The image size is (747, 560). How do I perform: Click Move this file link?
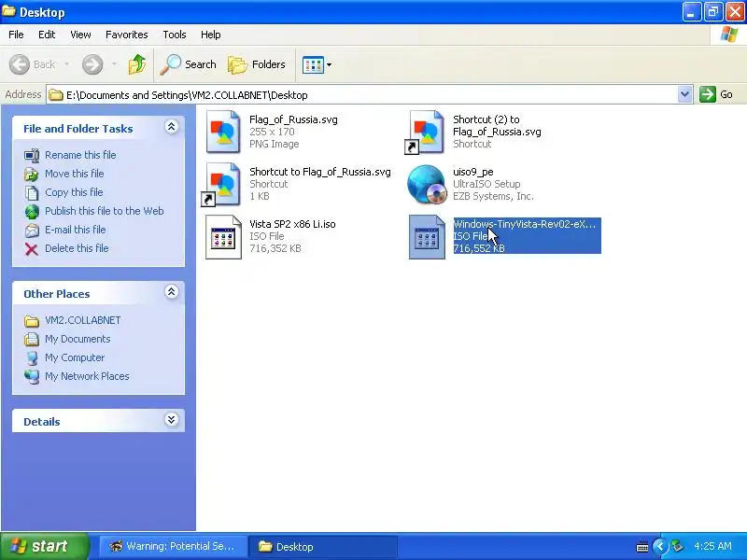point(75,174)
